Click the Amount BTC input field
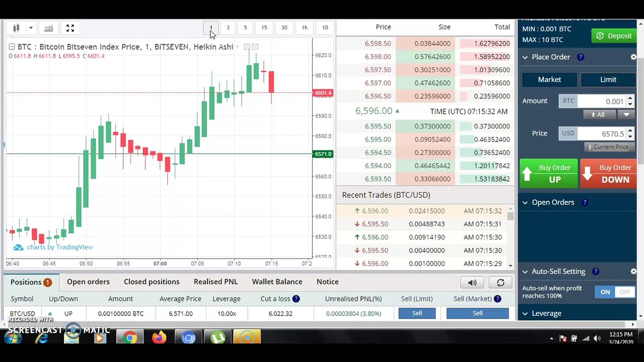The width and height of the screenshot is (644, 362). point(600,101)
